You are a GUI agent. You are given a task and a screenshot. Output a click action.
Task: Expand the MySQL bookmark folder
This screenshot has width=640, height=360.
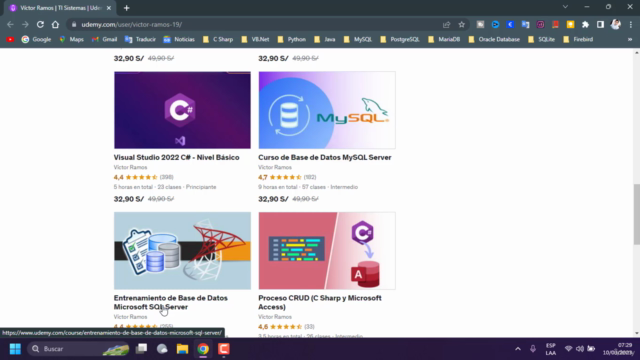coord(358,39)
